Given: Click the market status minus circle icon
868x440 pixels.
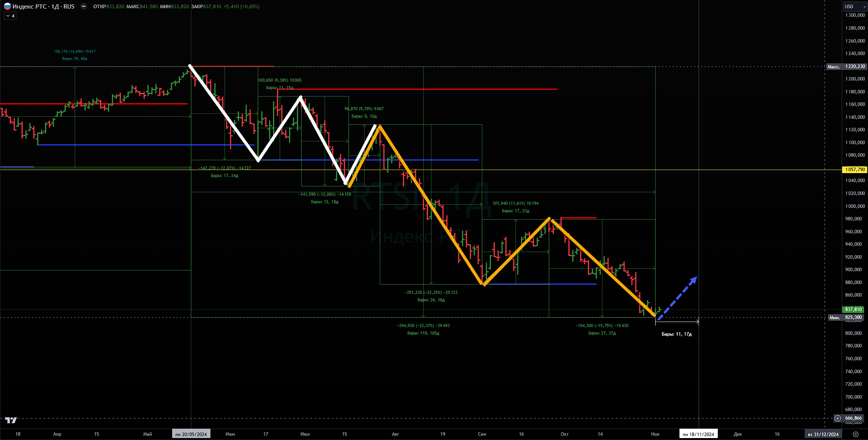Looking at the screenshot, I should tap(83, 6).
